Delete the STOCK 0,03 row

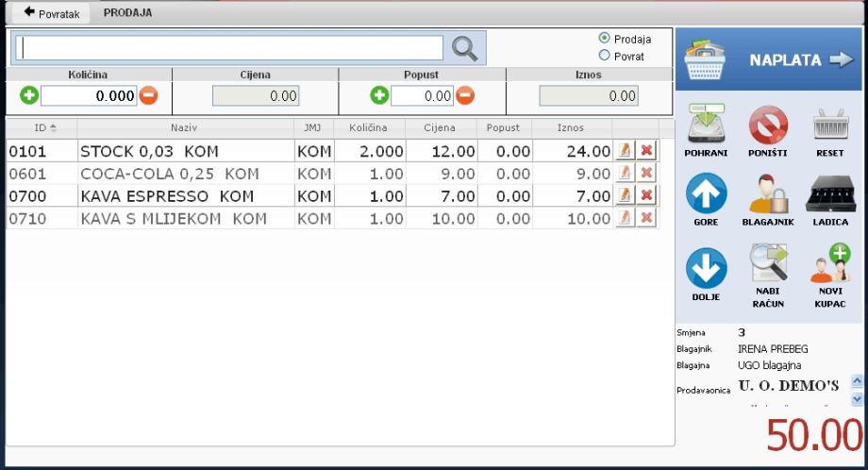coord(646,150)
